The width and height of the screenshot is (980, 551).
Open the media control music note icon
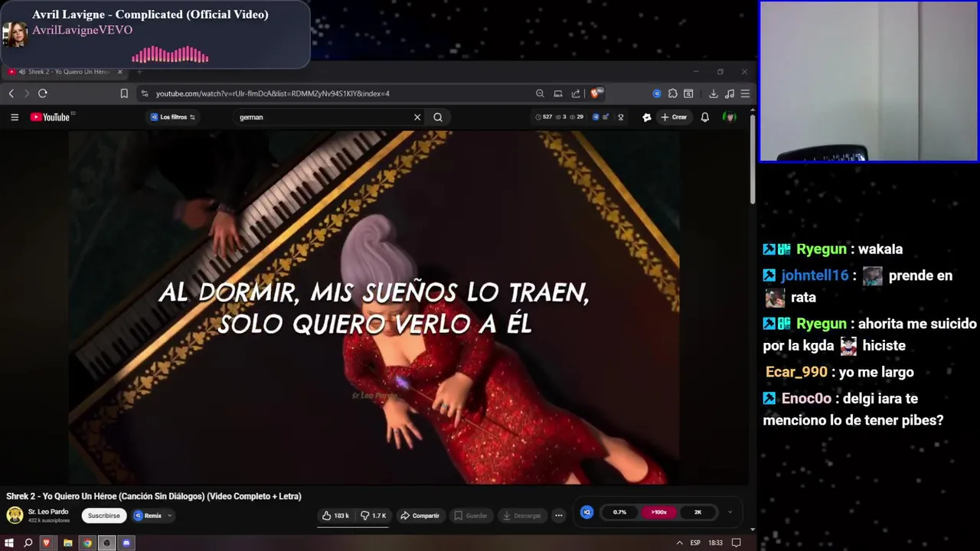[729, 93]
